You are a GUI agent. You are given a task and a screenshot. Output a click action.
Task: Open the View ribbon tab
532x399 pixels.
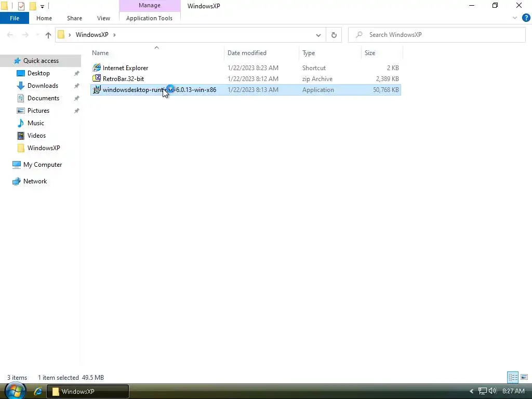(x=103, y=18)
